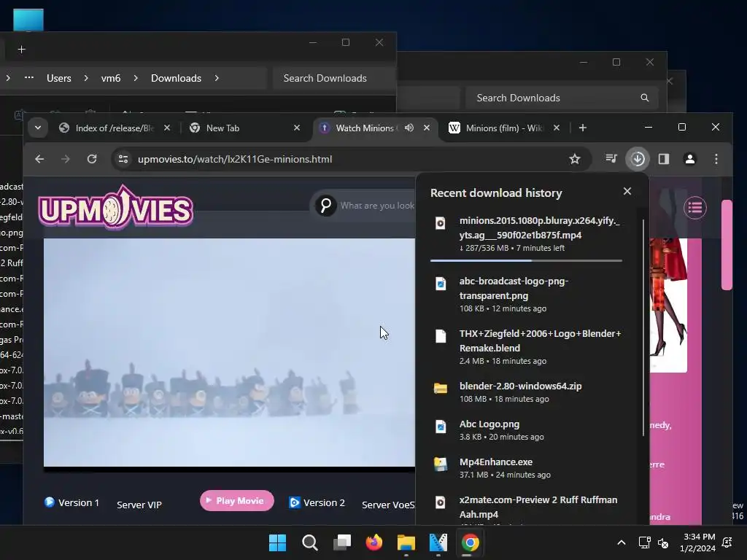This screenshot has width=747, height=560.
Task: Expand the chevron after Downloads breadcrumb
Action: pos(217,78)
